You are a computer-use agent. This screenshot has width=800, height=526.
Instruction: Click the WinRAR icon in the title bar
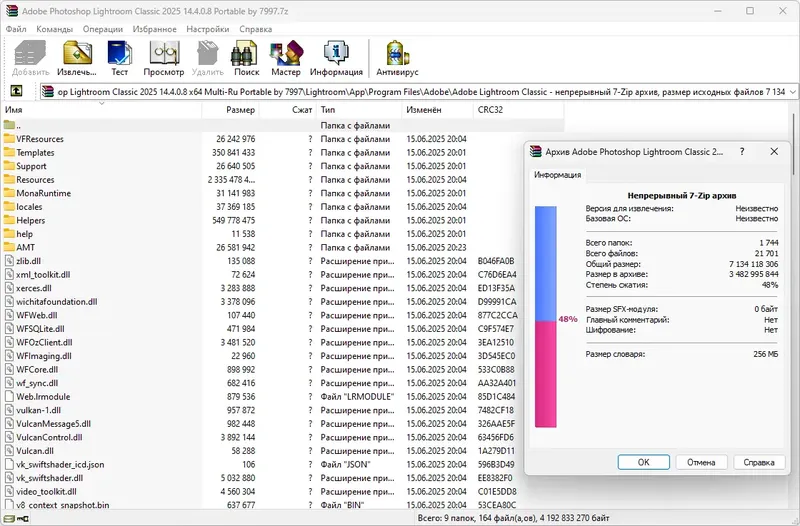tap(11, 11)
